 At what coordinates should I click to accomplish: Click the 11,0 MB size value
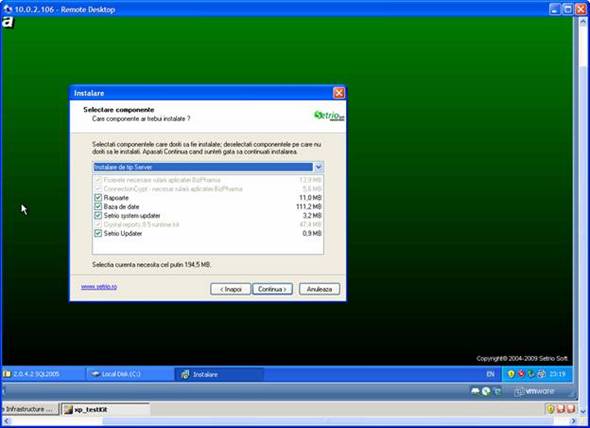click(x=310, y=198)
